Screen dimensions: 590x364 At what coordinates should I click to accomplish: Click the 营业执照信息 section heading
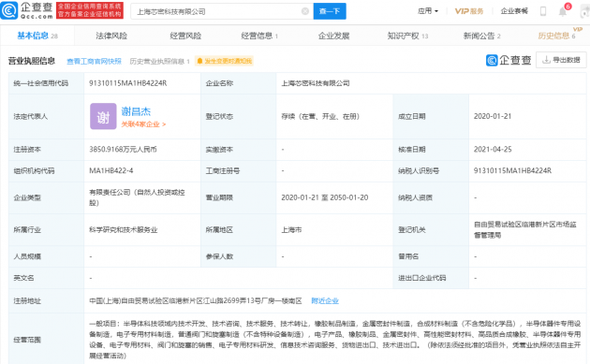(32, 61)
